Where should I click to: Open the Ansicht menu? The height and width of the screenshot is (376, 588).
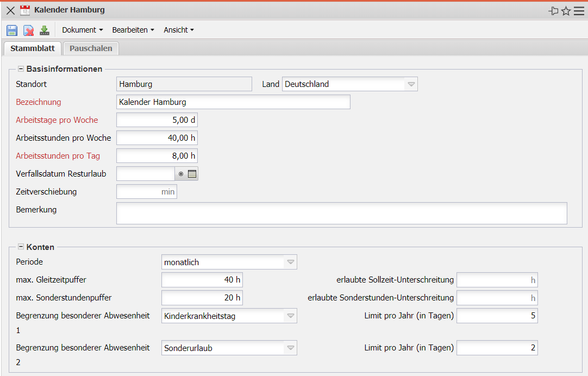pyautogui.click(x=179, y=30)
